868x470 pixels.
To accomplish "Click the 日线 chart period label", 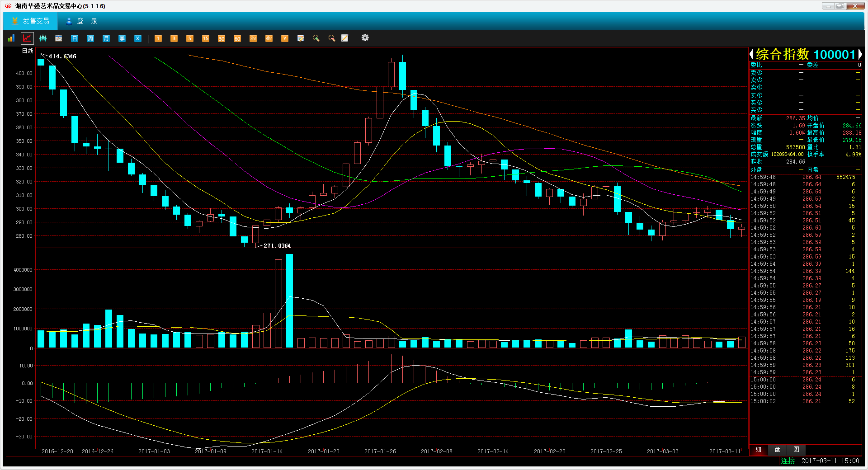I will 28,51.
